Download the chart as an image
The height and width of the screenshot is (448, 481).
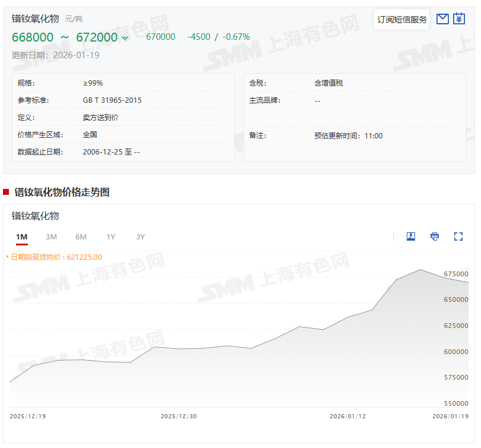410,236
